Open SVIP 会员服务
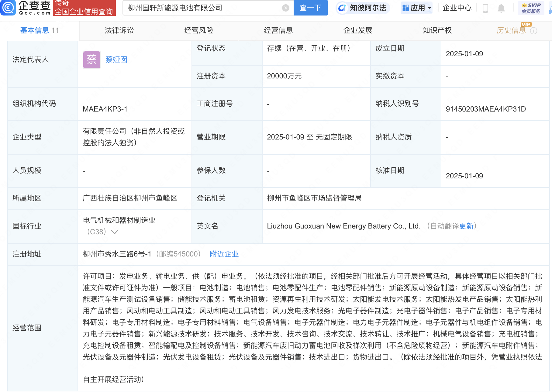The height and width of the screenshot is (392, 552). [531, 8]
